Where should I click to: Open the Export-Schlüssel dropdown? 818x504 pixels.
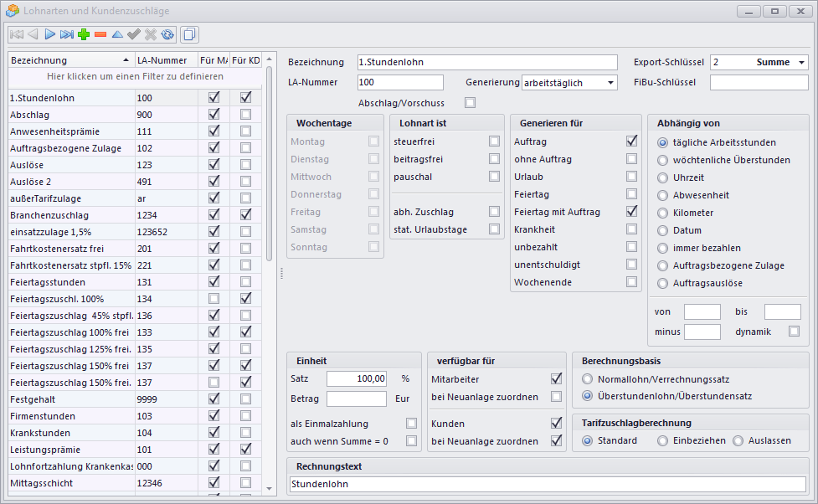point(801,62)
